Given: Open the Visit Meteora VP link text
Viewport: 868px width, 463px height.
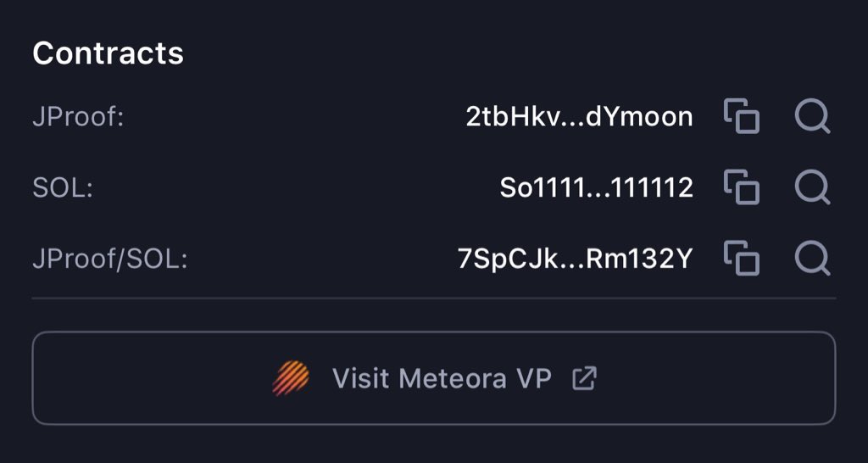Looking at the screenshot, I should click(x=442, y=378).
